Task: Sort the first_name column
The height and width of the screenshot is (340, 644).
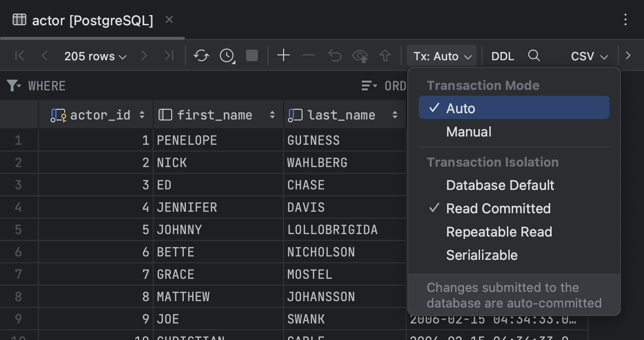Action: [272, 115]
